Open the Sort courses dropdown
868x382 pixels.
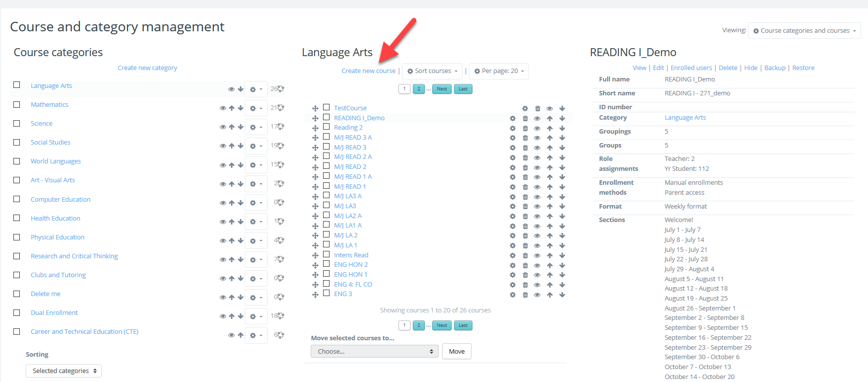pos(432,71)
